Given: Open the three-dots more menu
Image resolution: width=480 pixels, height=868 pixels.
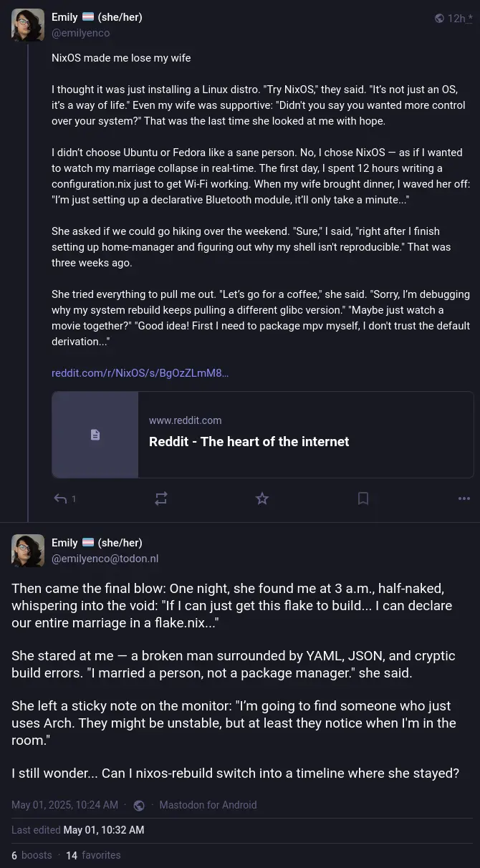Looking at the screenshot, I should coord(464,498).
